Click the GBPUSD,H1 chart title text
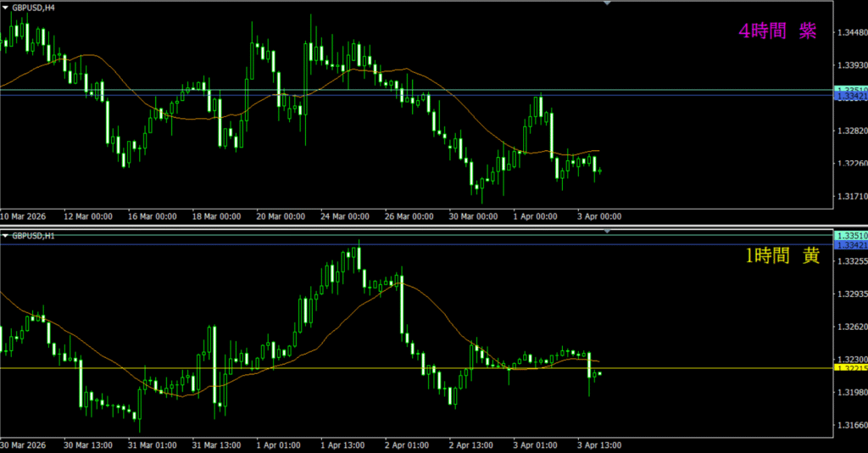Image resolution: width=868 pixels, height=453 pixels. [32, 234]
